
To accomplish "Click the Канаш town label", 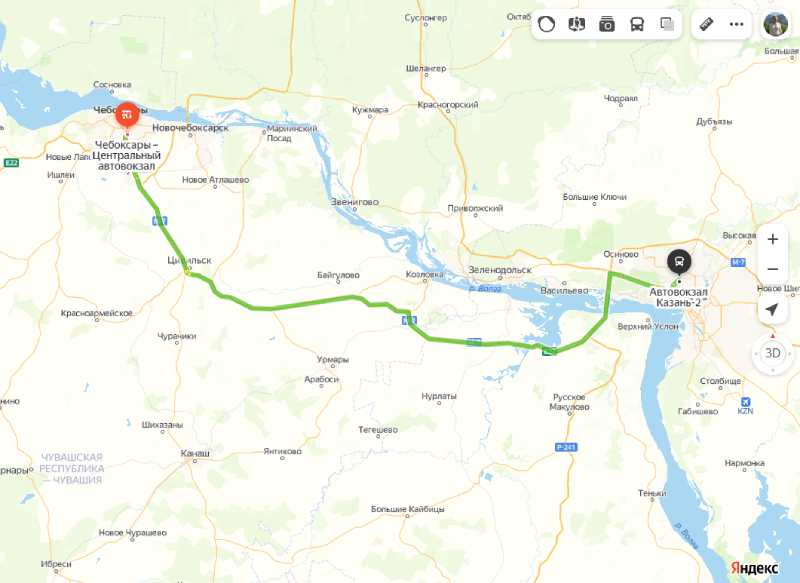I will (195, 453).
